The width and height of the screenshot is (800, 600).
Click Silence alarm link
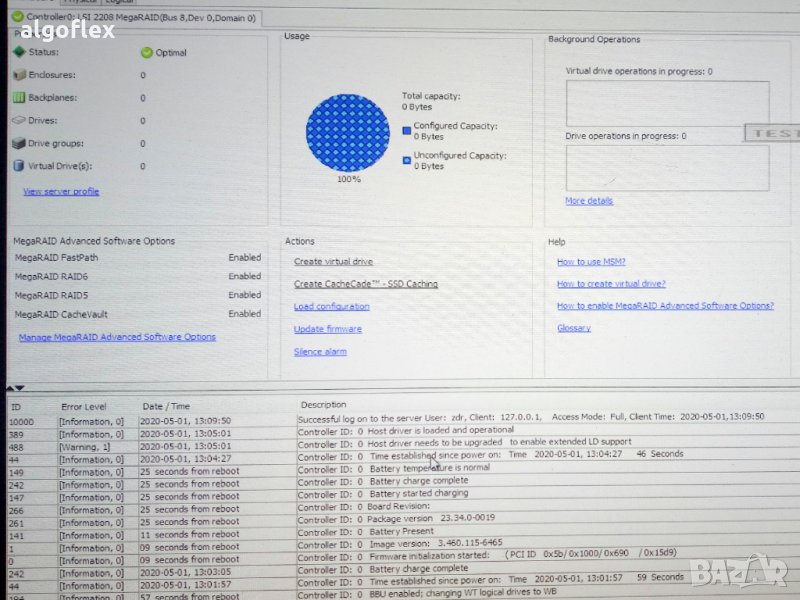click(320, 352)
